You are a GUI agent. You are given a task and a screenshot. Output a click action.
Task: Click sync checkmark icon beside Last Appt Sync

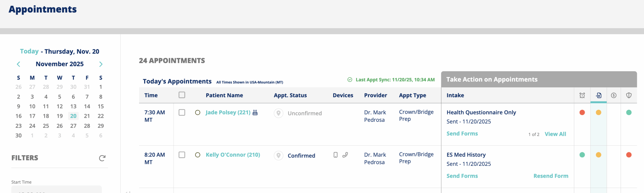point(350,80)
